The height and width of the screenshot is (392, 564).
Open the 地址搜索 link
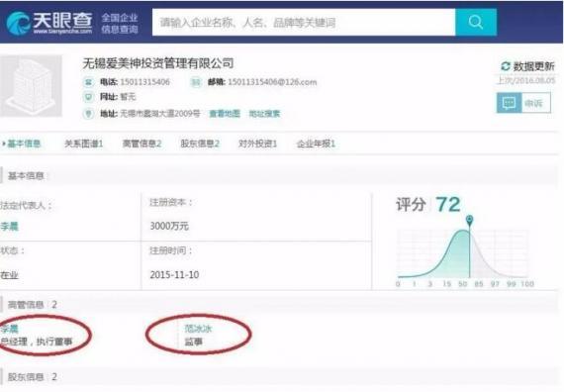(264, 114)
